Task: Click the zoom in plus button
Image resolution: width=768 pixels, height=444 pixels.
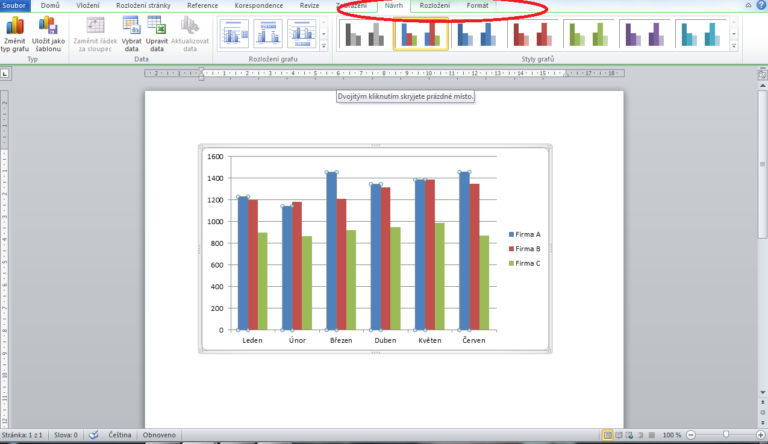Action: 761,435
